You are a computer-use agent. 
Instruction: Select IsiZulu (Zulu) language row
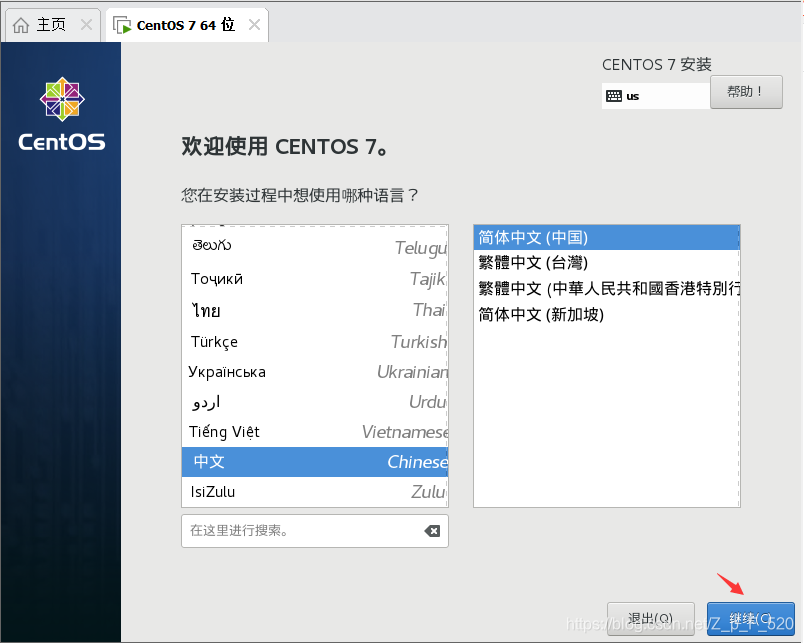[x=315, y=492]
